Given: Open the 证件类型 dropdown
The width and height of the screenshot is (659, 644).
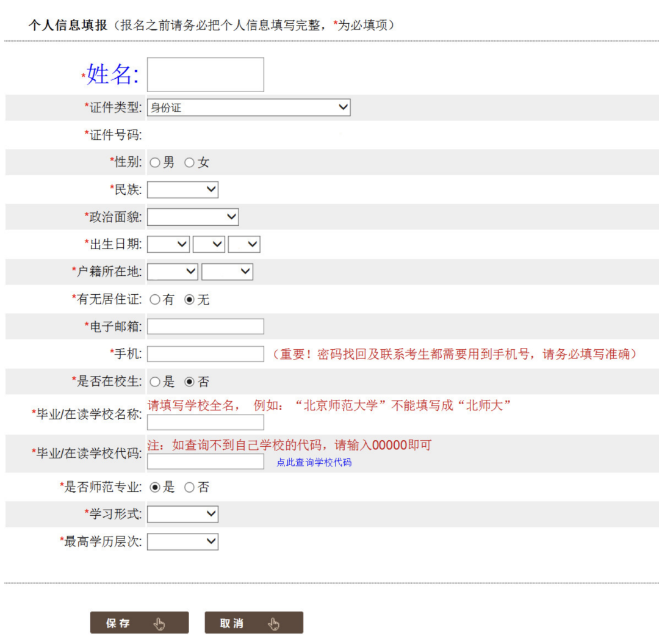Looking at the screenshot, I should pyautogui.click(x=248, y=107).
